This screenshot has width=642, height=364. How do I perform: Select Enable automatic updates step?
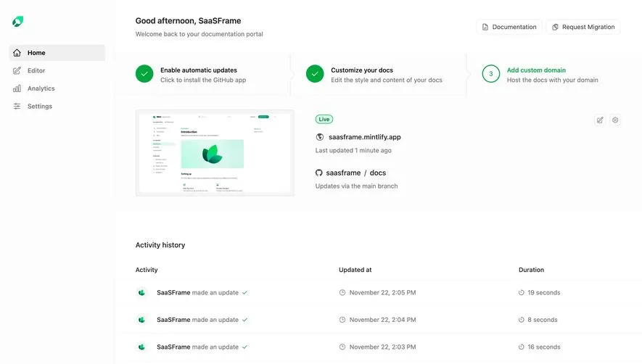(x=202, y=75)
